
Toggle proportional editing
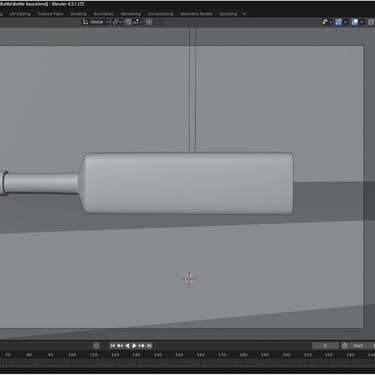click(149, 22)
